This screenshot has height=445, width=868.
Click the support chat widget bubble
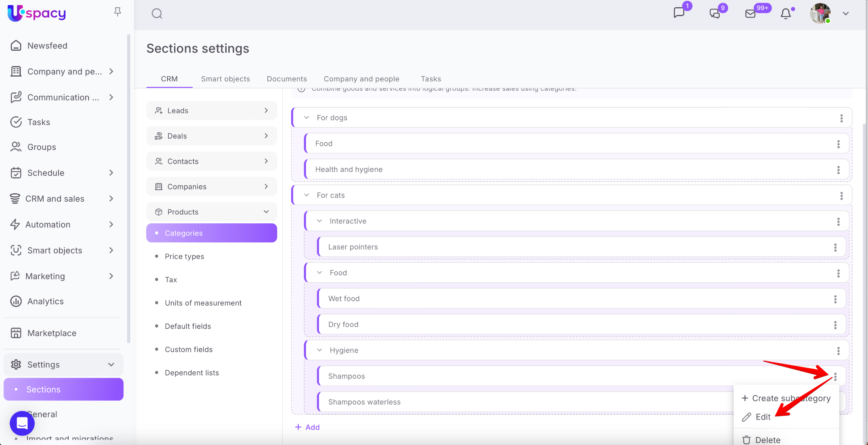click(22, 423)
